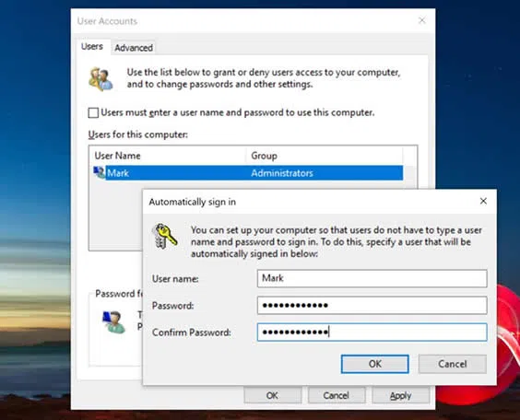Image resolution: width=520 pixels, height=420 pixels.
Task: Click Apply in User Accounts window
Action: tap(400, 395)
